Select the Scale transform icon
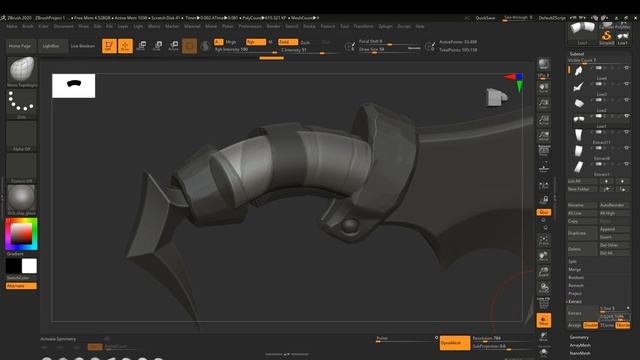 point(157,46)
